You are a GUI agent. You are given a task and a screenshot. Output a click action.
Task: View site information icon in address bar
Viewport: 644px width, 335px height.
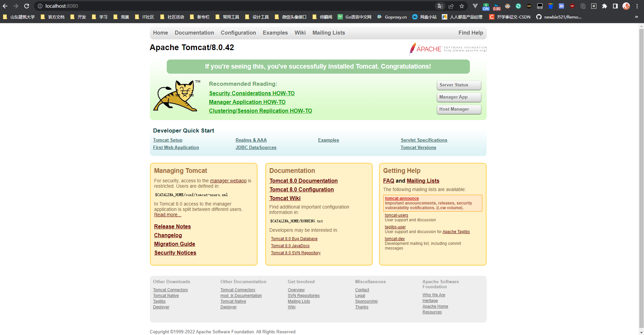[x=40, y=6]
